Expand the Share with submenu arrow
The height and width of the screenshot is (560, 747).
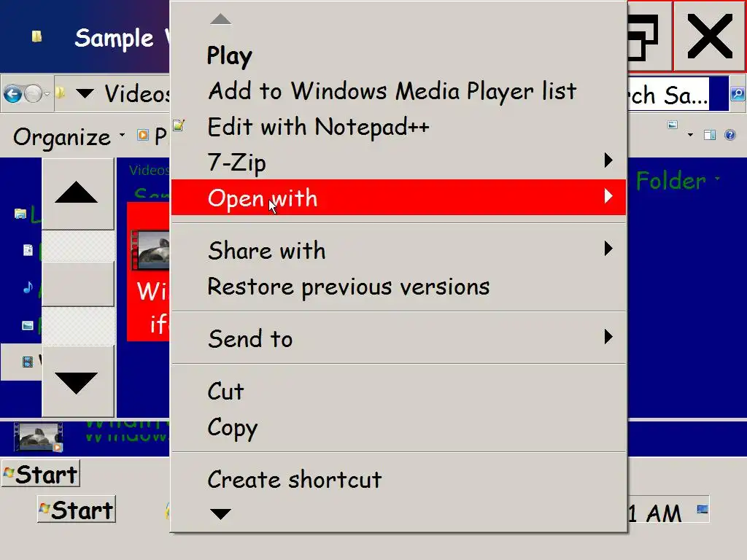[608, 248]
